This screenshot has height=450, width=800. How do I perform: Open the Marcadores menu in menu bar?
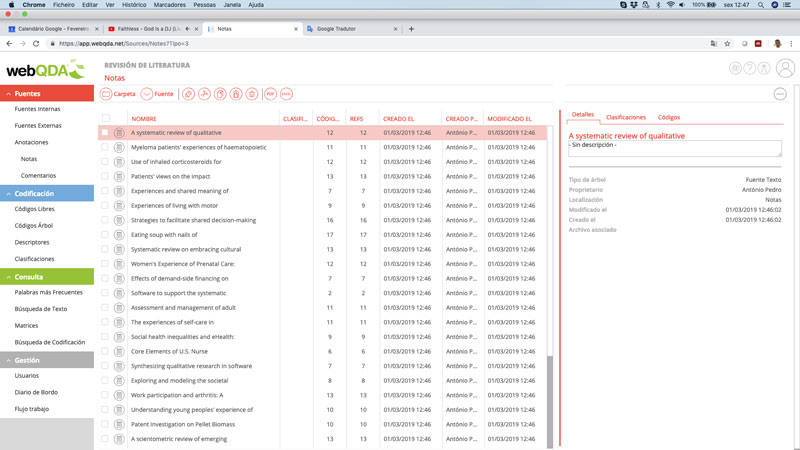click(169, 5)
